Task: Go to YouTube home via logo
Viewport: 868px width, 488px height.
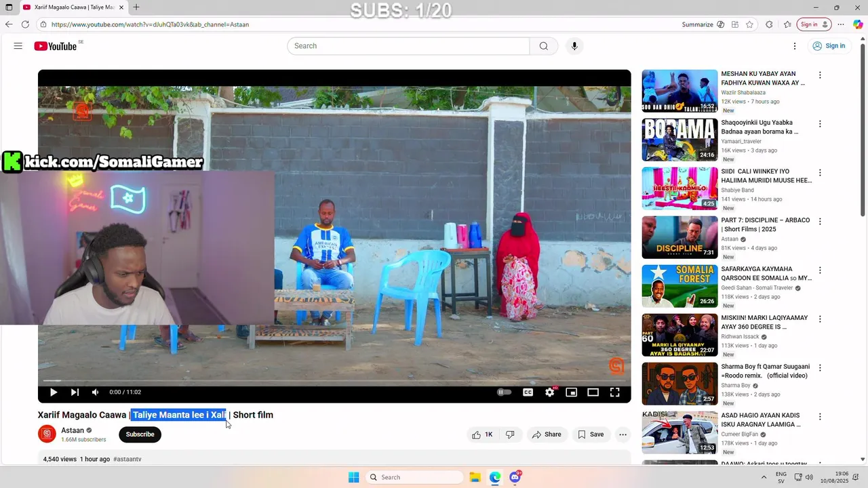Action: (55, 46)
